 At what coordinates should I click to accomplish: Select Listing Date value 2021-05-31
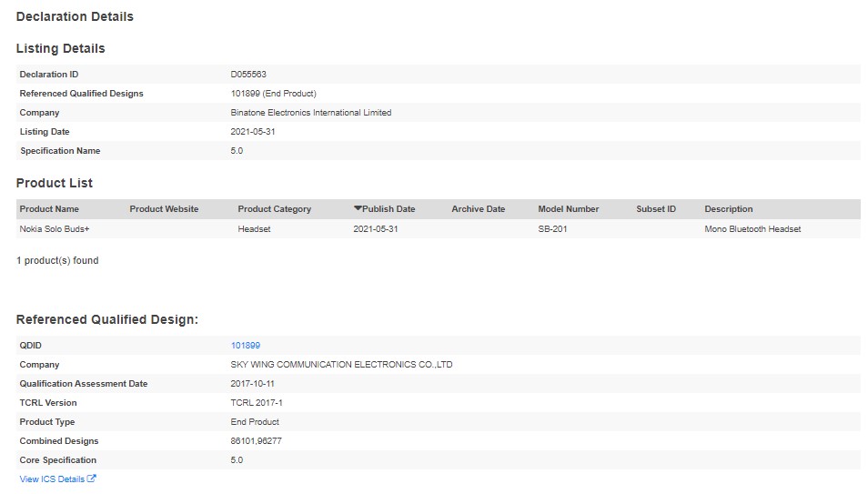click(253, 132)
